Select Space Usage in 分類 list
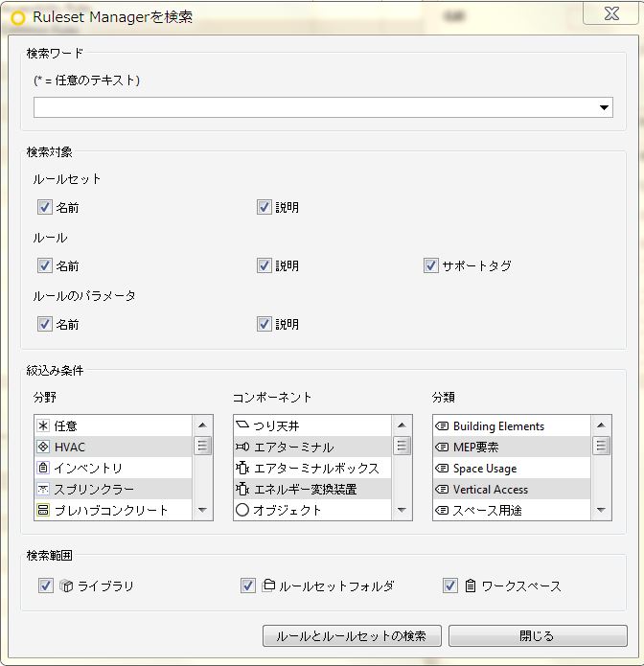The width and height of the screenshot is (644, 666). [x=512, y=468]
